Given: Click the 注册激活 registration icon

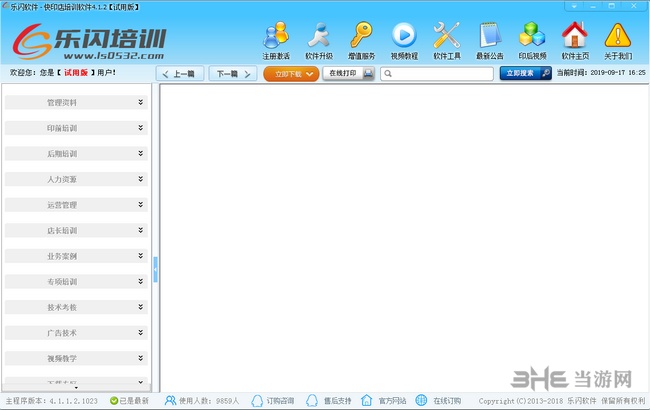Looking at the screenshot, I should pos(276,39).
